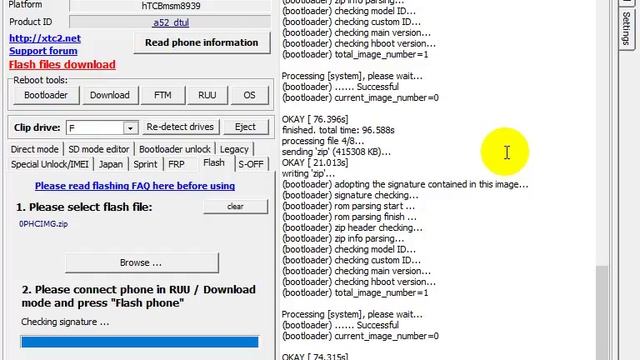Click log line "sending 'zip' (415308 KB)..."
This screenshot has width=640, height=360.
click(336, 152)
